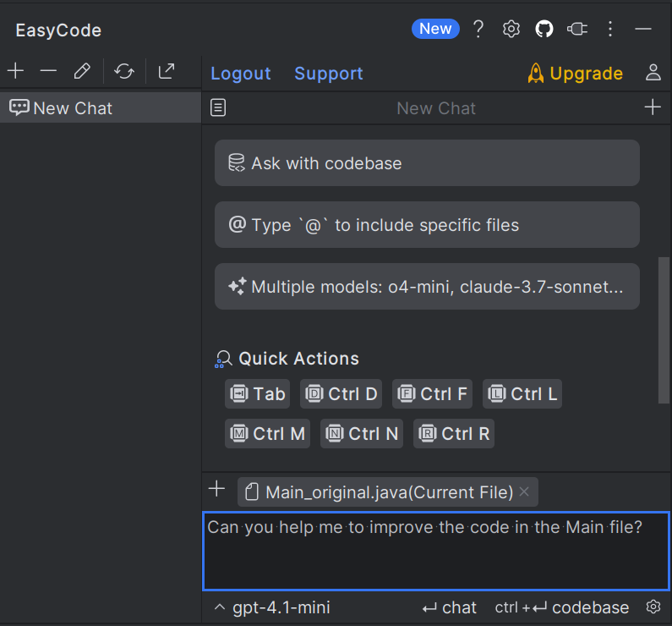
Task: Open the help question mark icon
Action: pyautogui.click(x=478, y=29)
